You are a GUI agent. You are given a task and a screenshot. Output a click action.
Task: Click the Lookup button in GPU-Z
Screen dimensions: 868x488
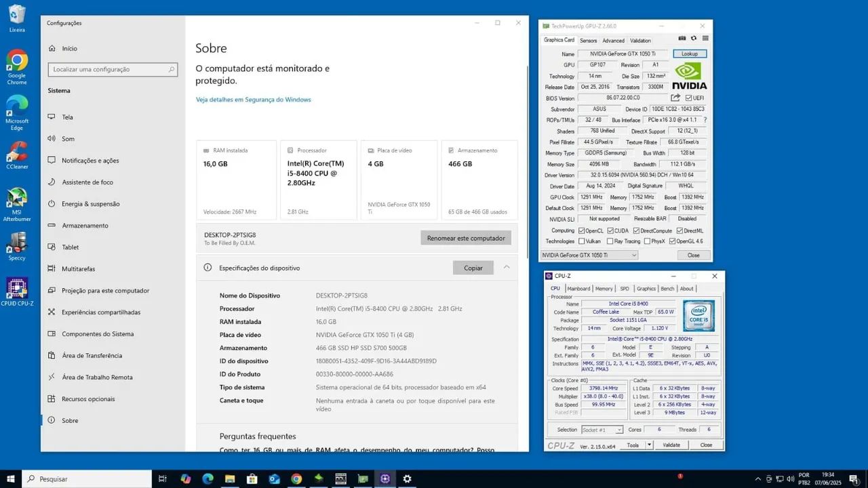click(x=690, y=54)
